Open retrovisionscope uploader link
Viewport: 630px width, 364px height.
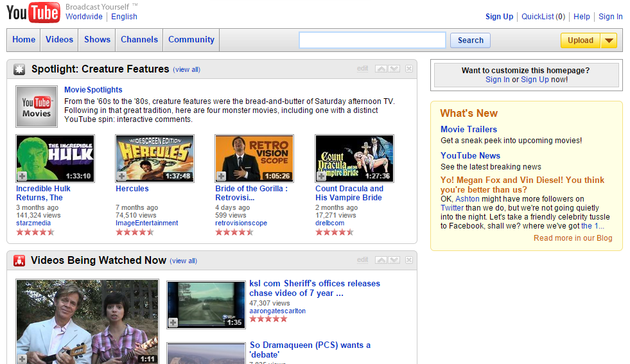click(x=241, y=223)
